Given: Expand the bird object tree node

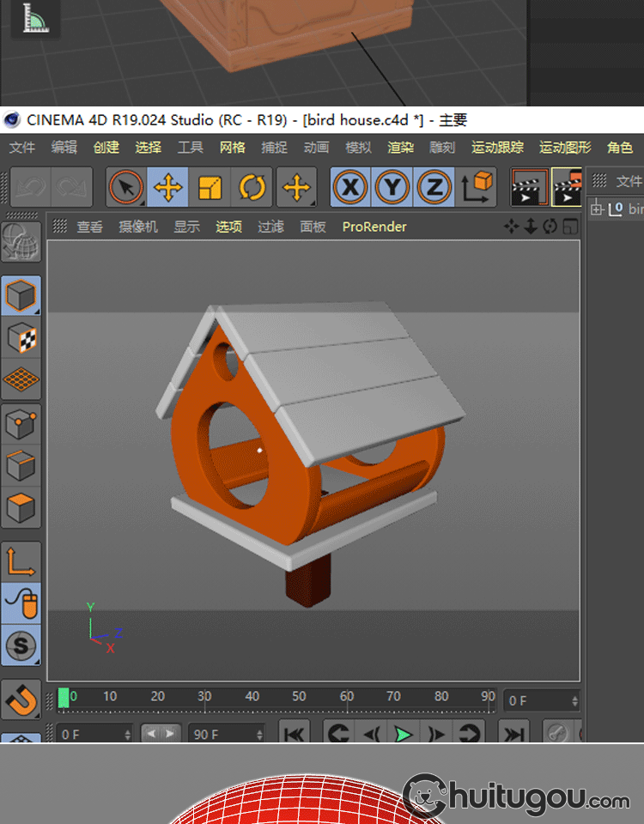Looking at the screenshot, I should click(597, 209).
